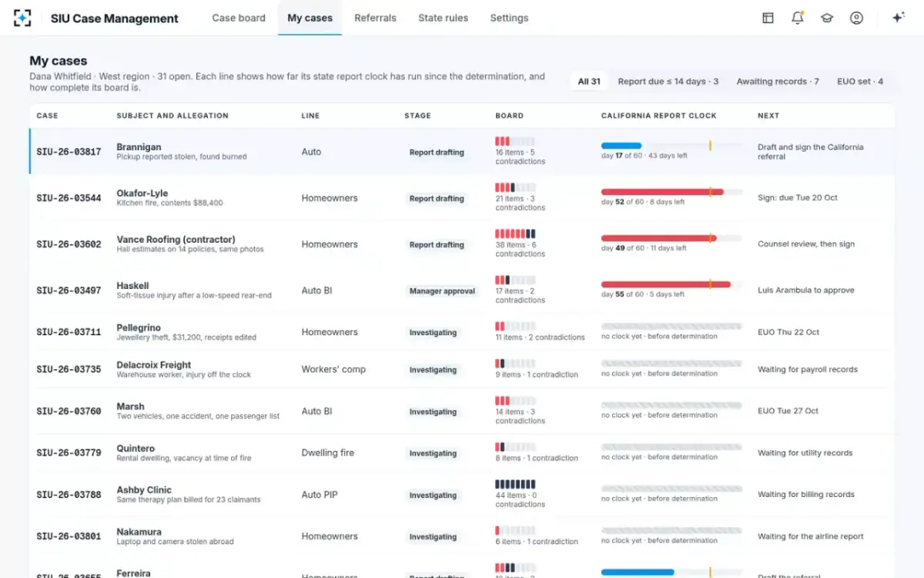Click the Ashby Clinic 44 items board meter
924x578 pixels.
click(515, 484)
